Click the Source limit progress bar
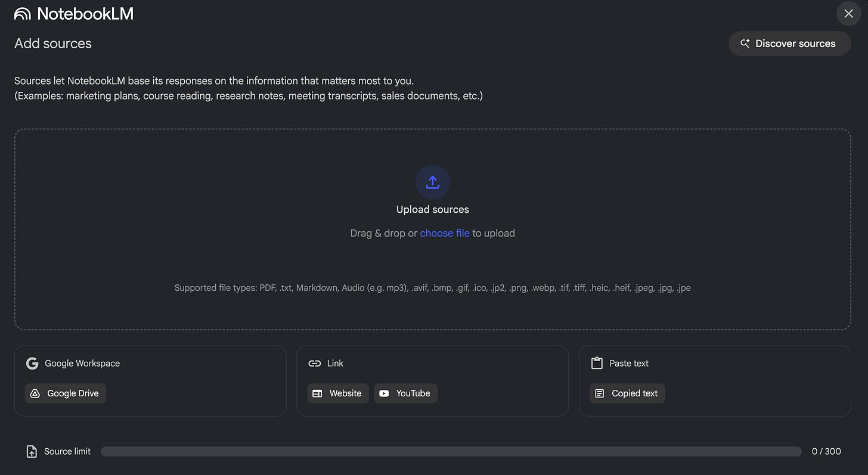868x475 pixels. point(451,452)
